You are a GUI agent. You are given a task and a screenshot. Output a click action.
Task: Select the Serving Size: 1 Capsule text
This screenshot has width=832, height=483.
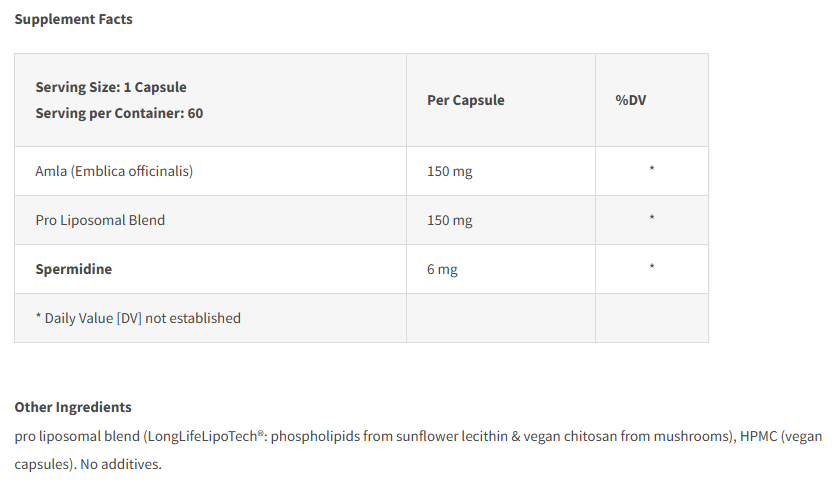111,87
